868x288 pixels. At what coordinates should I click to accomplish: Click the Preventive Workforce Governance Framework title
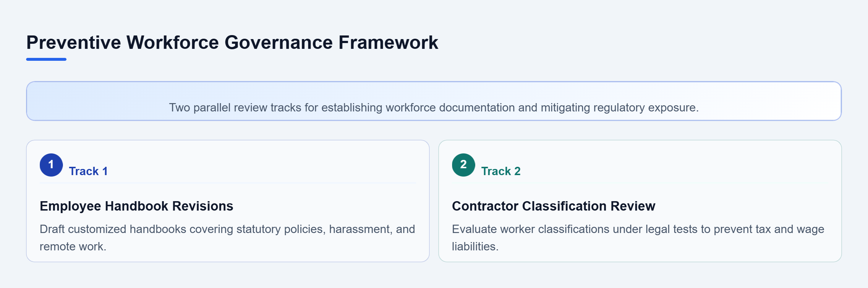232,43
